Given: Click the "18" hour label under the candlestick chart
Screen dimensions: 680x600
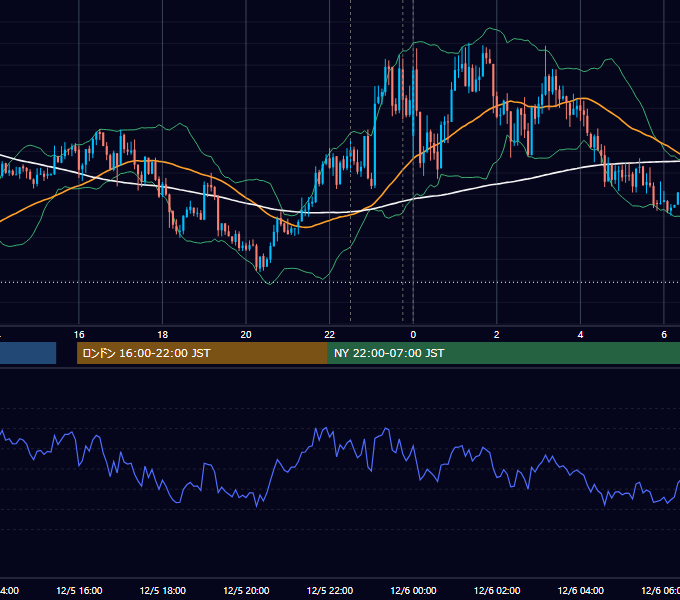Looking at the screenshot, I should pyautogui.click(x=163, y=335).
